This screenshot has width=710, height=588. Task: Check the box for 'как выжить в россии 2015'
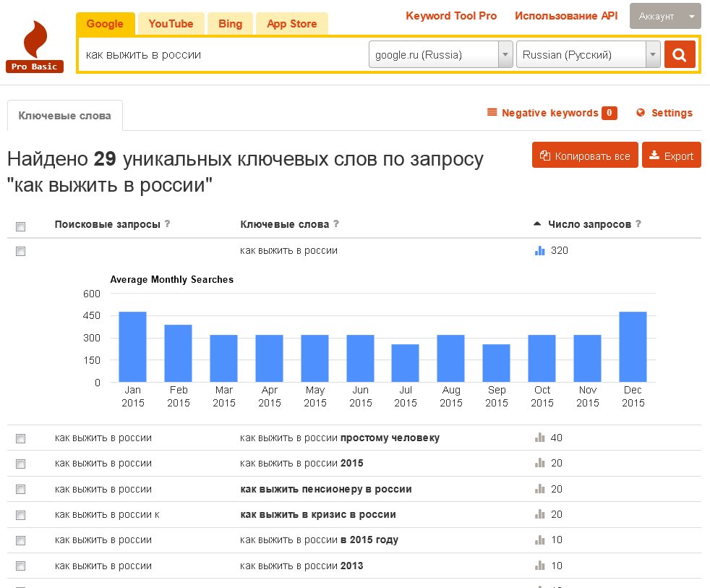tap(20, 464)
